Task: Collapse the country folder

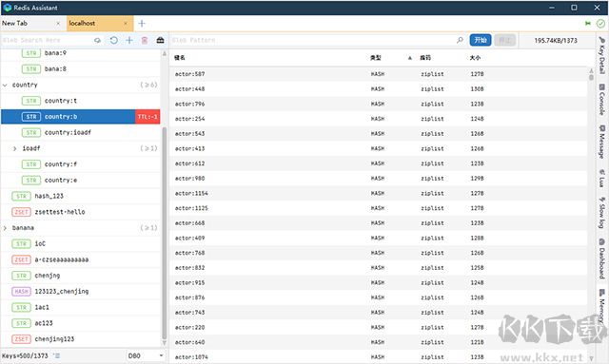Action: [5, 85]
